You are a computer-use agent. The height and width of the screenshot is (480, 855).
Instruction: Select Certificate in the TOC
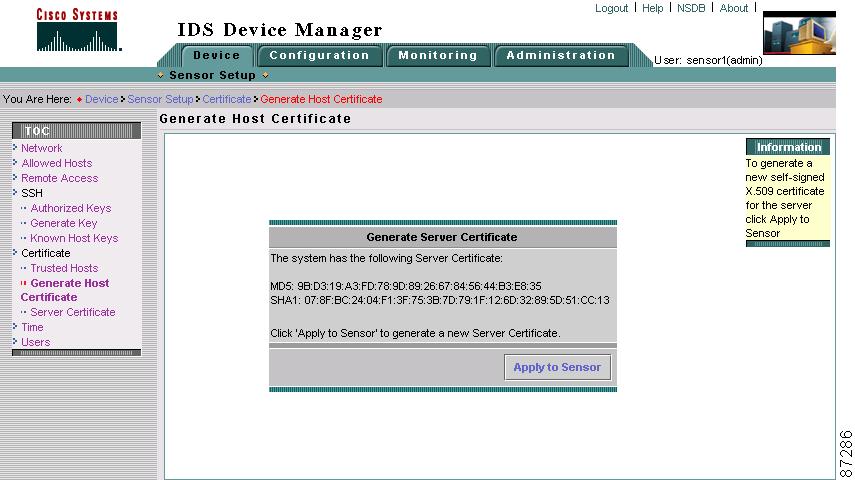(46, 253)
